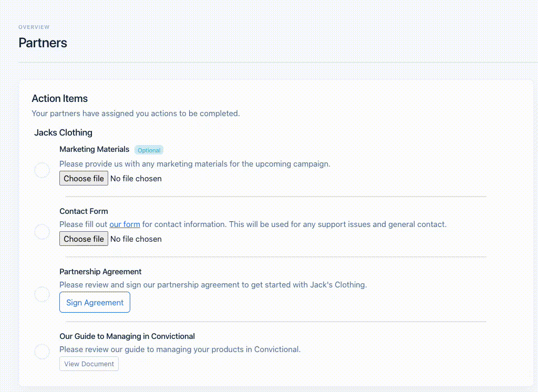538x392 pixels.
Task: Click 'No file chosen' under Contact Form
Action: 136,239
